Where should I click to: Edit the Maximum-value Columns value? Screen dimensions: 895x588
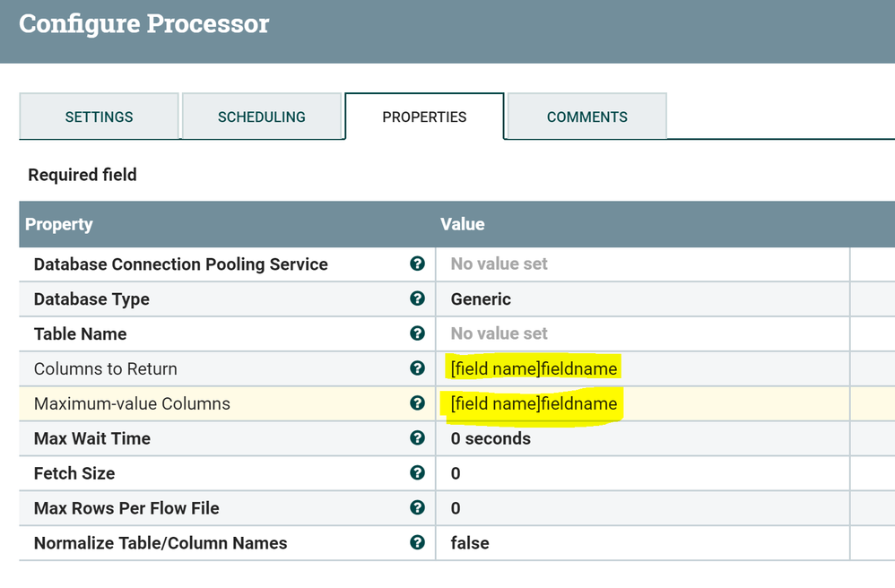pos(534,403)
